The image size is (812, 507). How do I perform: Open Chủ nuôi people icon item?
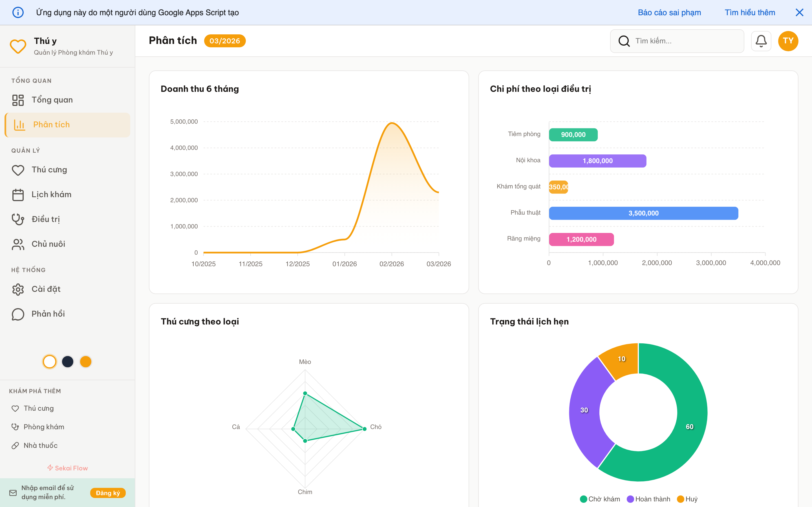coord(48,244)
